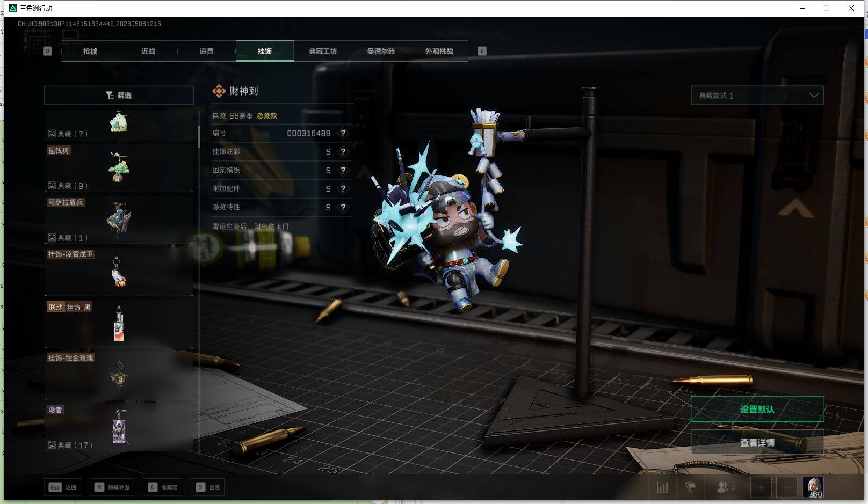Select the 隐者 charm item
Viewport: 868px width, 504px height.
click(119, 427)
